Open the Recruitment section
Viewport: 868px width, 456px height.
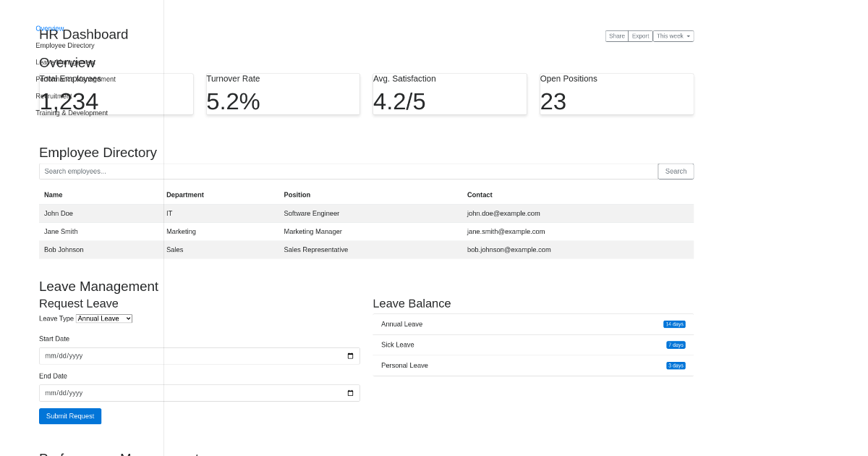point(55,96)
